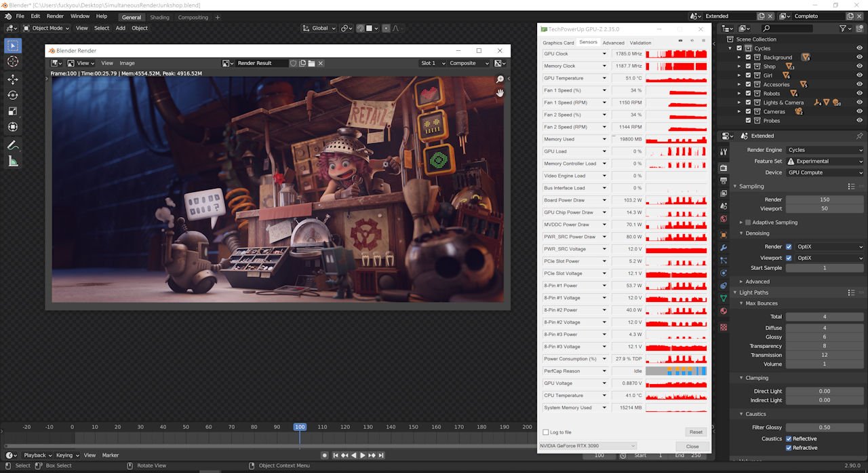Open the Object Mode dropdown
This screenshot has width=868, height=473.
[47, 29]
